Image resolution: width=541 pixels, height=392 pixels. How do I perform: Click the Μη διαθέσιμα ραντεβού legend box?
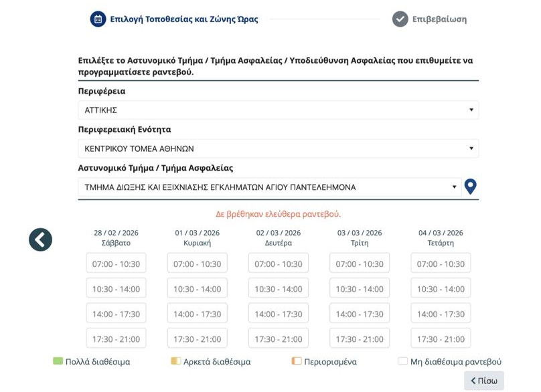[x=402, y=361]
